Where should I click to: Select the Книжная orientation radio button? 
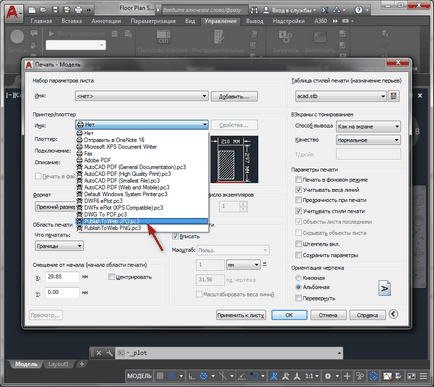298,278
